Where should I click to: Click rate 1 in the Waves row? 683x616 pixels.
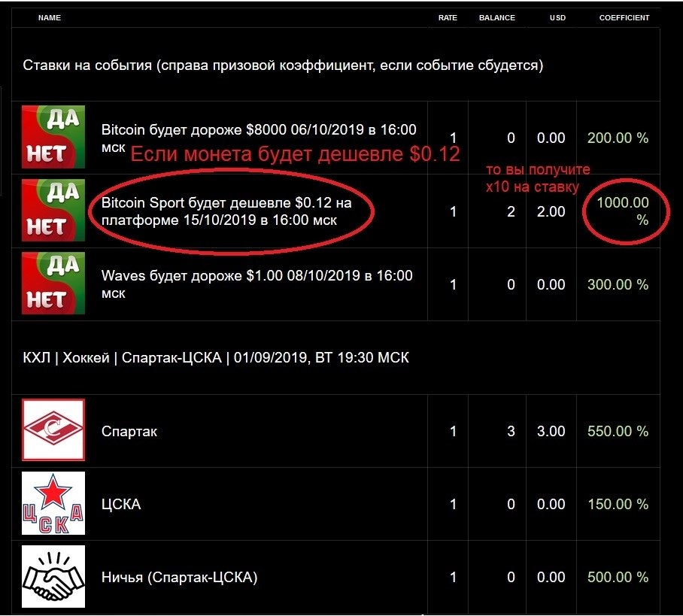tap(453, 285)
